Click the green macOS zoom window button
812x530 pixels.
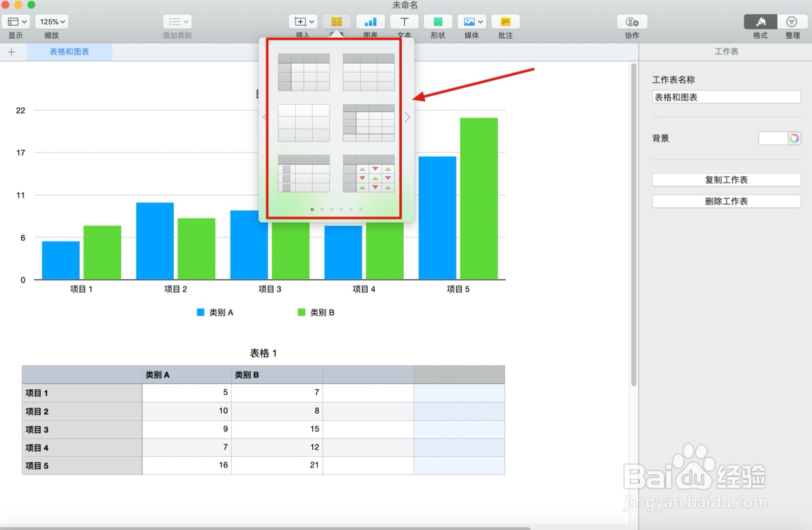[31, 5]
